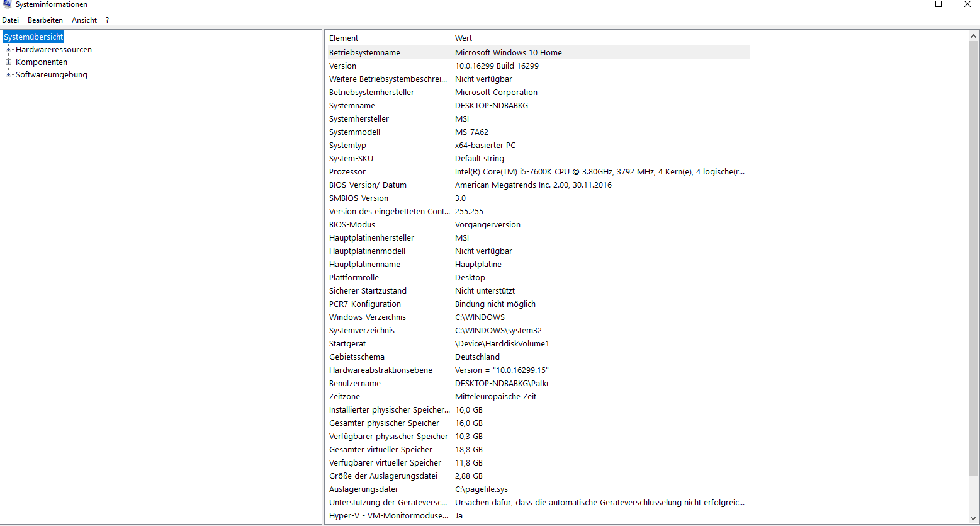Select the System-SKU row

[538, 159]
